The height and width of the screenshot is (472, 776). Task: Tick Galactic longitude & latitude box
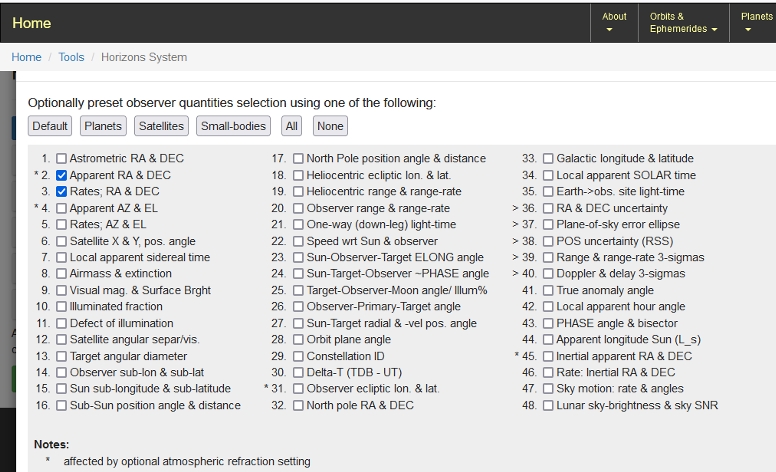tap(548, 158)
